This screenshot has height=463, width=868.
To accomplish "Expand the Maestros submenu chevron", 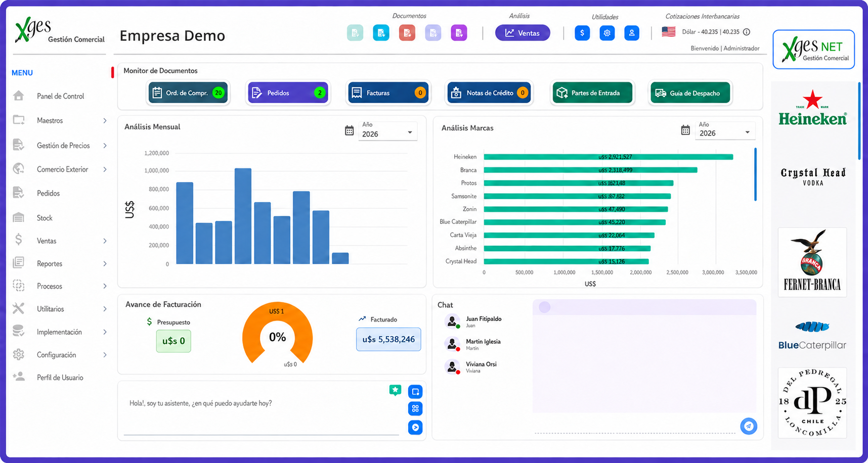I will click(x=105, y=121).
